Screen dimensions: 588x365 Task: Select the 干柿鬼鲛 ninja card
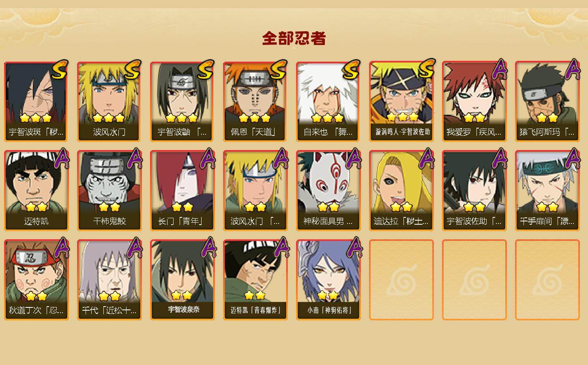109,191
